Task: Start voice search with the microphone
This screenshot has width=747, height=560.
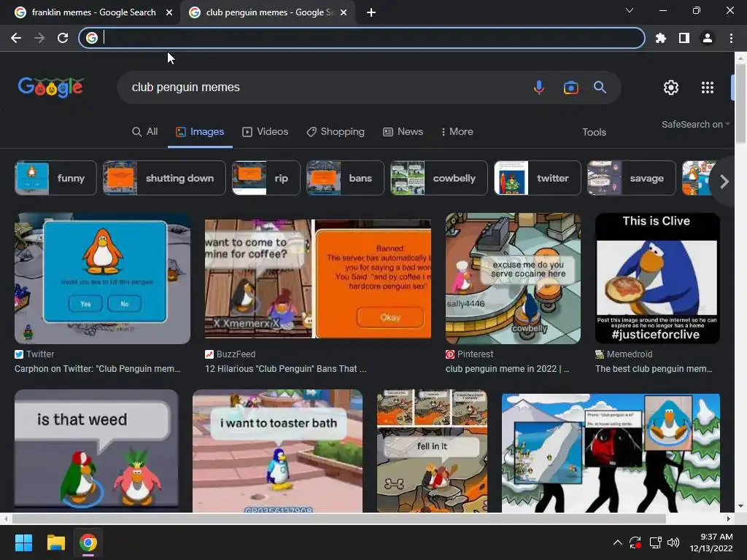Action: 539,87
